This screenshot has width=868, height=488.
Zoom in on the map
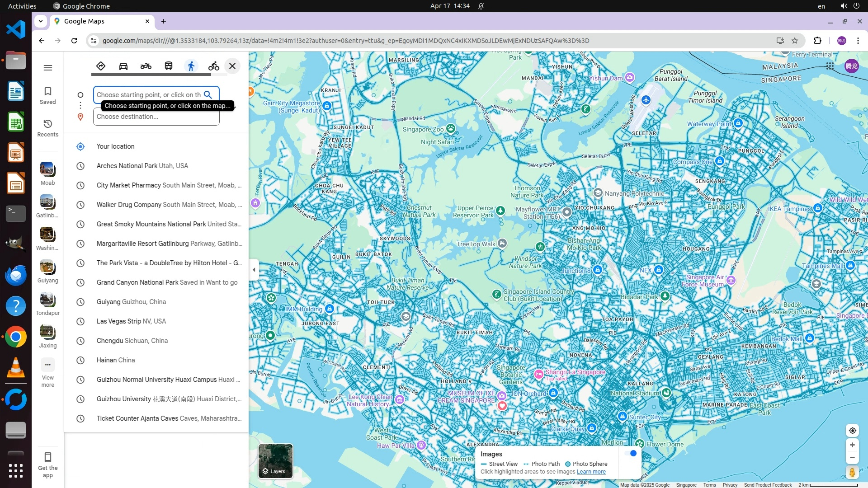tap(852, 445)
